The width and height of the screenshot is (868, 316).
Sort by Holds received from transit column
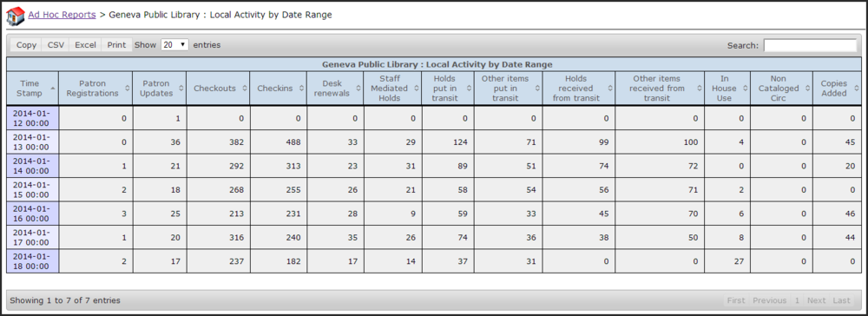578,88
